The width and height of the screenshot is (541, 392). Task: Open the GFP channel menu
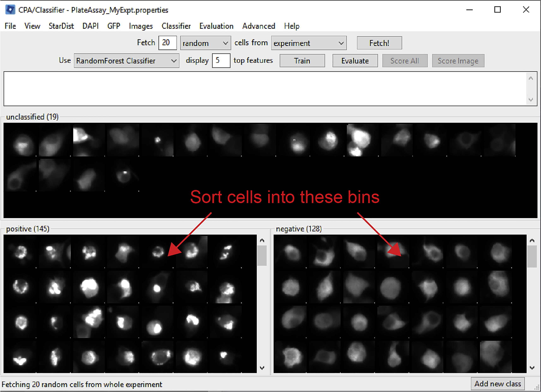[x=114, y=26]
